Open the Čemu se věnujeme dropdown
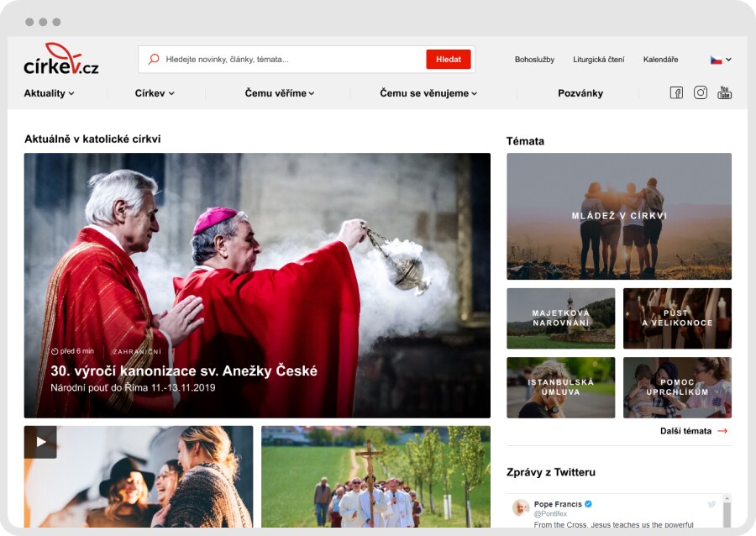The image size is (756, 536). pos(428,93)
